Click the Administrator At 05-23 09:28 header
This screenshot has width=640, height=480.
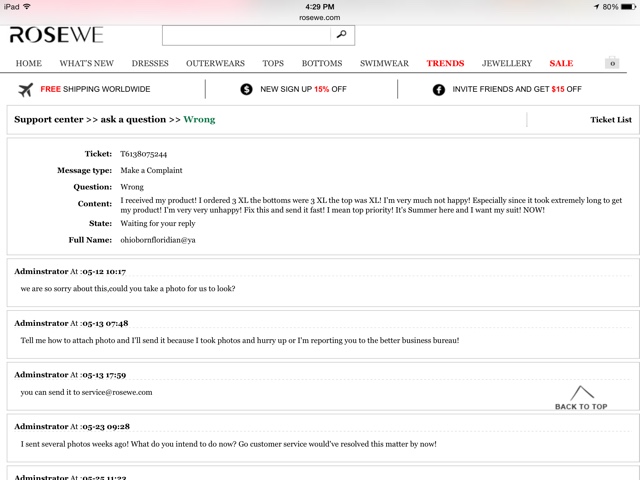click(72, 427)
